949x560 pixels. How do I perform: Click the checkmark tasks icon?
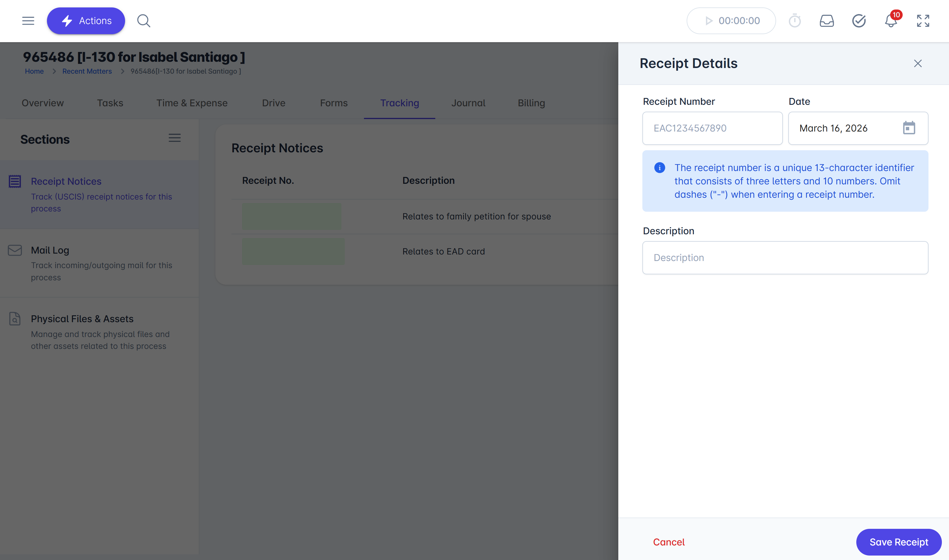(859, 21)
